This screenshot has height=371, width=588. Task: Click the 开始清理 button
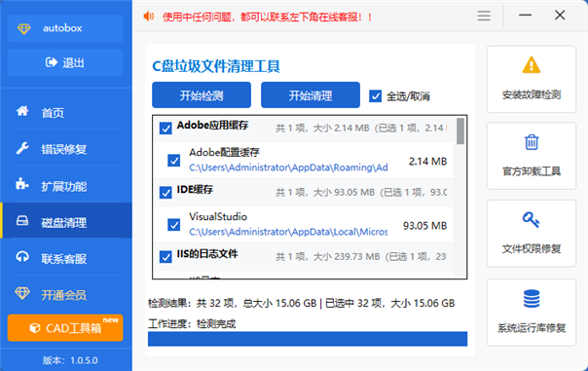311,95
